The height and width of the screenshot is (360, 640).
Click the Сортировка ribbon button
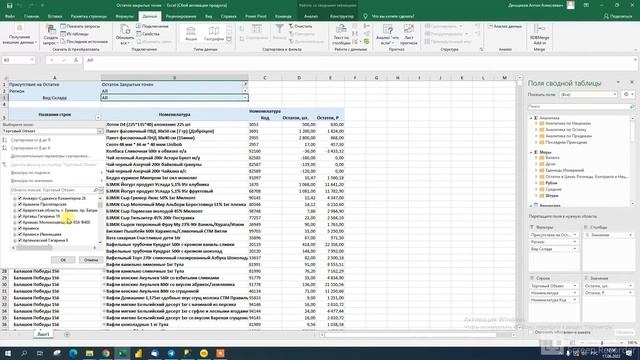(257, 33)
